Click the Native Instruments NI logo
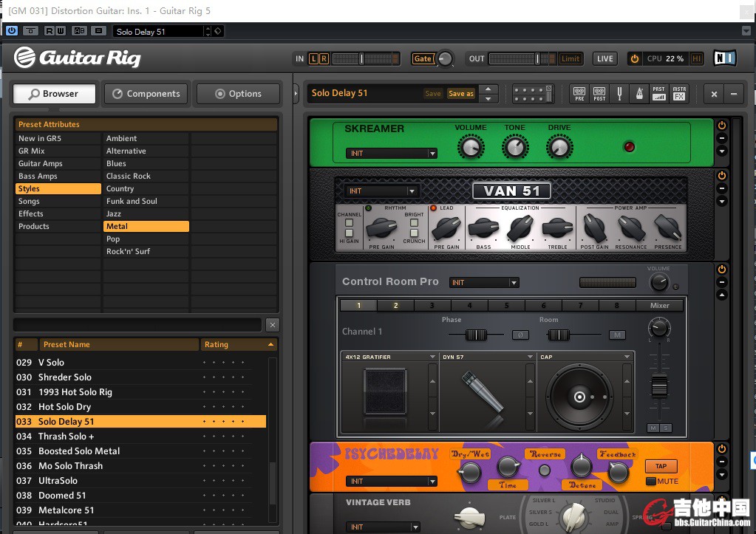Screen dimensions: 756x534 click(x=725, y=58)
